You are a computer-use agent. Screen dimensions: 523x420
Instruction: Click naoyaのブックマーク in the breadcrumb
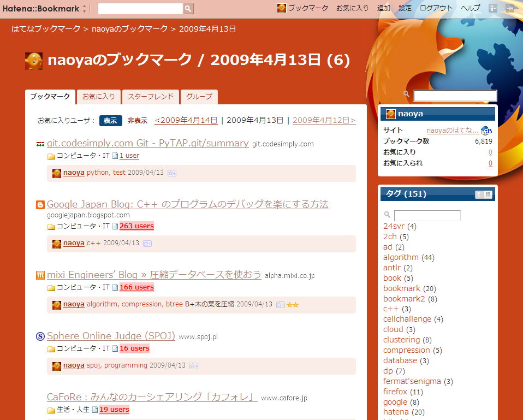click(130, 29)
